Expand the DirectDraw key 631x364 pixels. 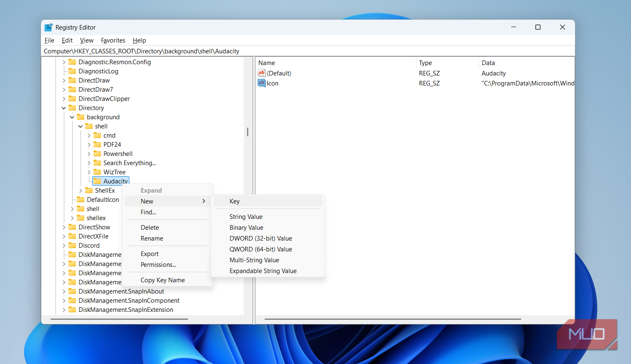64,80
